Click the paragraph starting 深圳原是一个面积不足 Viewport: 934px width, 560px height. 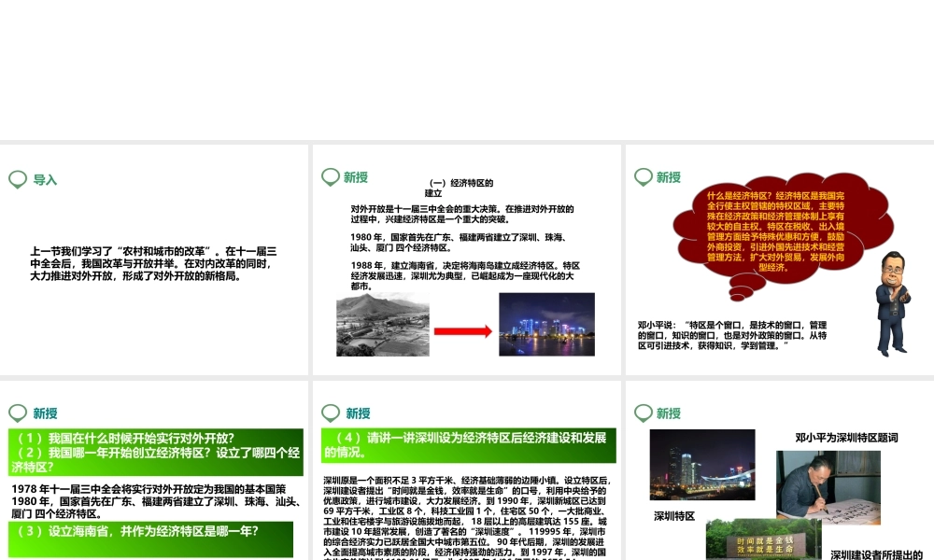pyautogui.click(x=467, y=518)
